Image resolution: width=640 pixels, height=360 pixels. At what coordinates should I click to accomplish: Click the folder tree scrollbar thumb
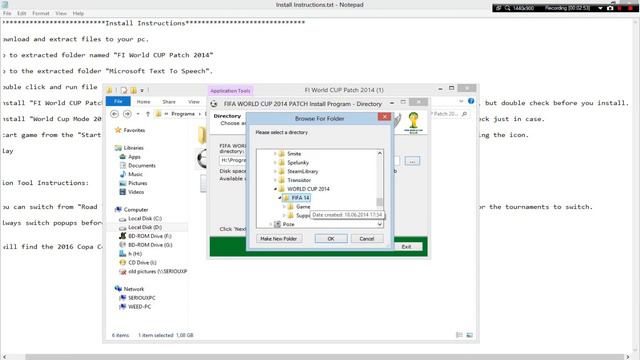(380, 202)
